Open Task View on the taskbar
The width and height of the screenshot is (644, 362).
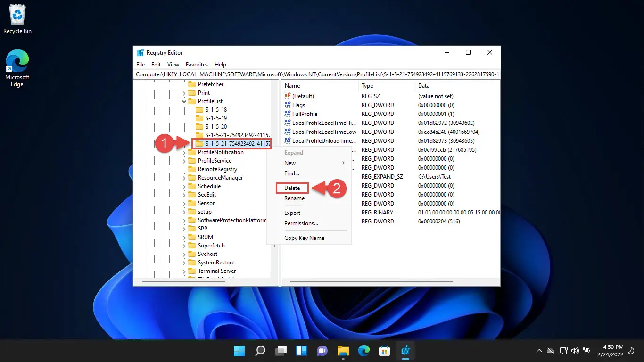(x=281, y=351)
